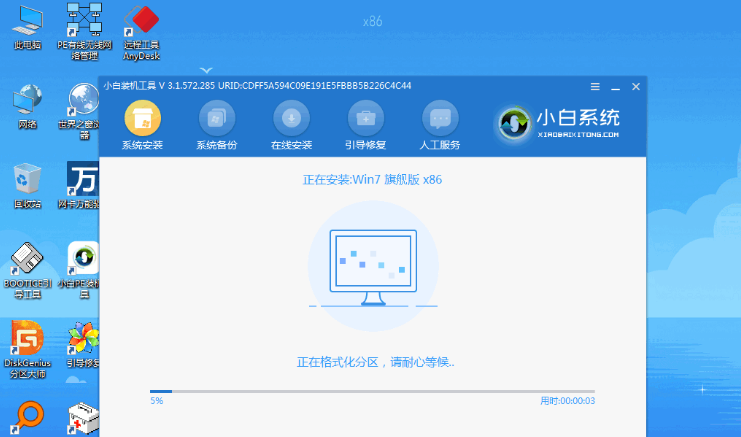The image size is (741, 437).
Task: Select the 系统安装 tab icon
Action: [x=142, y=119]
